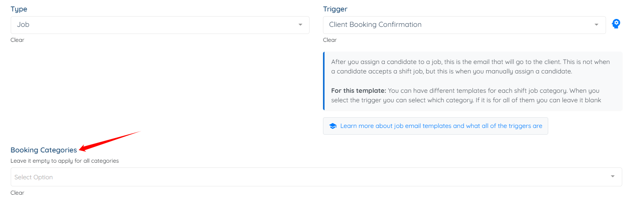
Task: Click the info box's blue left border
Action: click(324, 81)
